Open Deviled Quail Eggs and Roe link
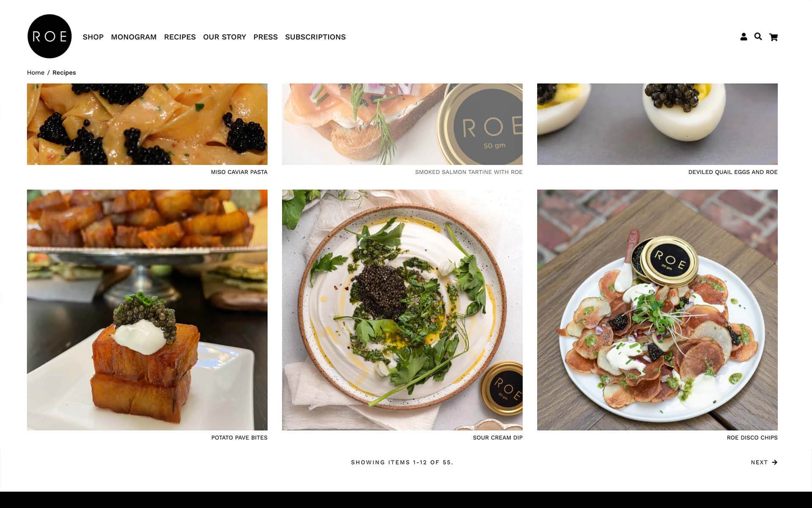Image resolution: width=812 pixels, height=508 pixels. click(733, 172)
